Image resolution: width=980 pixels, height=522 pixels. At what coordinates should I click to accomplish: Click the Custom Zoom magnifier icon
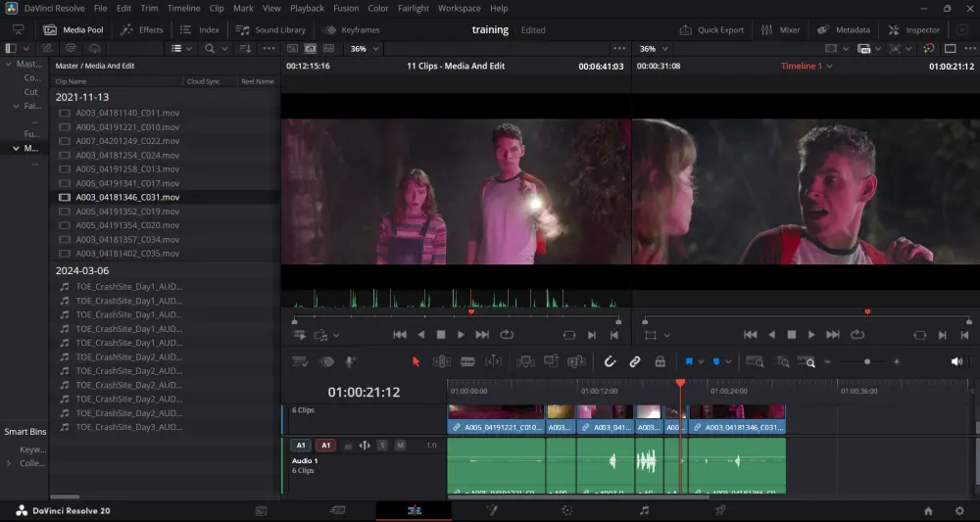click(x=807, y=361)
